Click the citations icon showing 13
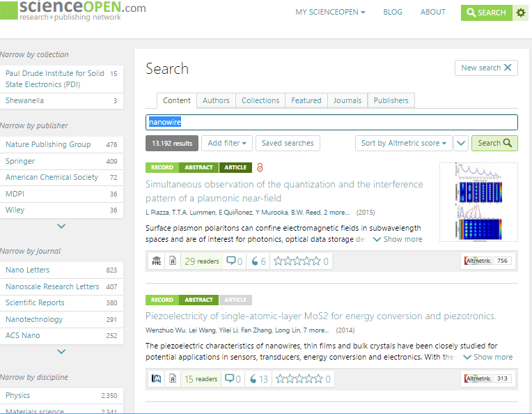532x414 pixels. [253, 378]
